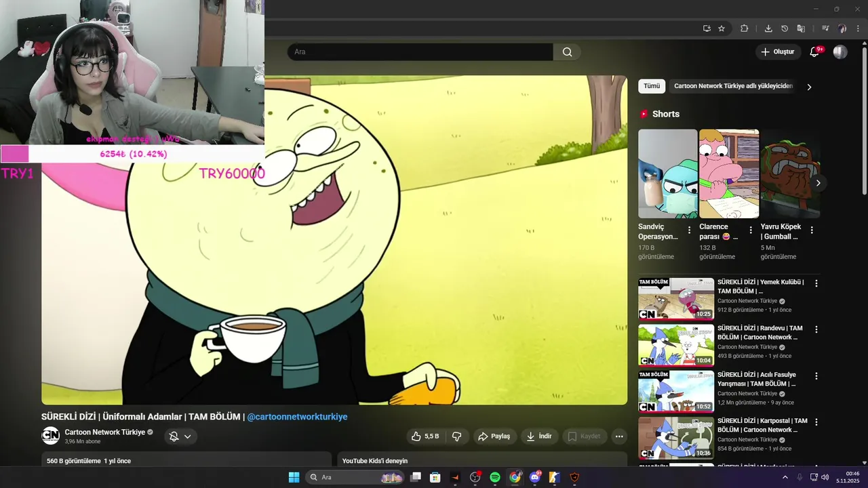Open options for Kartpostal video
The image size is (868, 488).
pos(816,422)
